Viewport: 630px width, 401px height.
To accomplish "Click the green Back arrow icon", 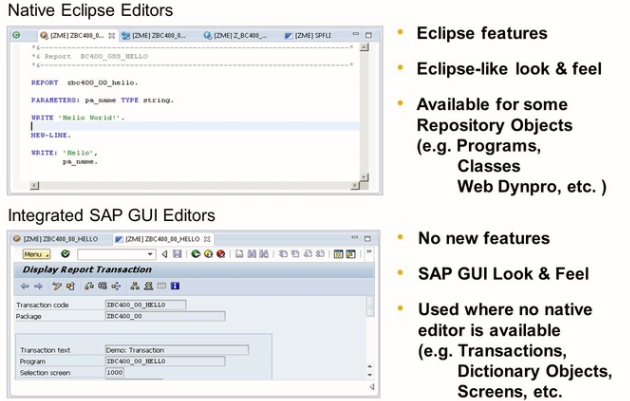I will 194,254.
